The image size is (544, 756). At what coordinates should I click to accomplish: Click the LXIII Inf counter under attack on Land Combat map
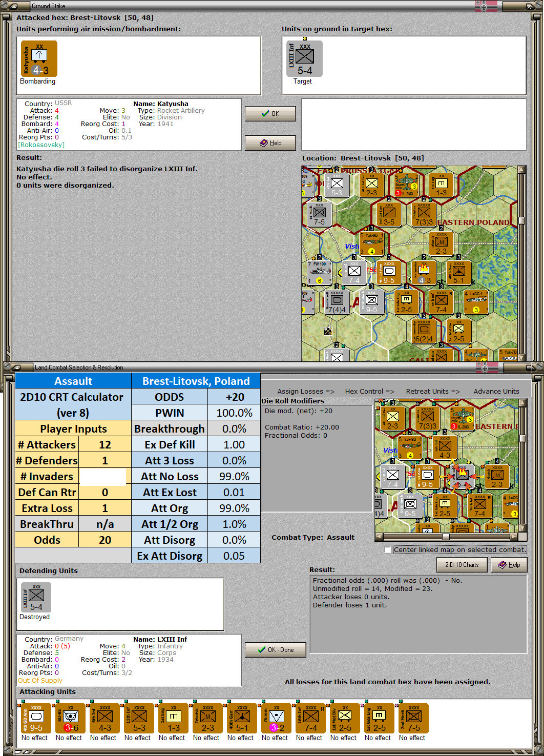[x=462, y=477]
